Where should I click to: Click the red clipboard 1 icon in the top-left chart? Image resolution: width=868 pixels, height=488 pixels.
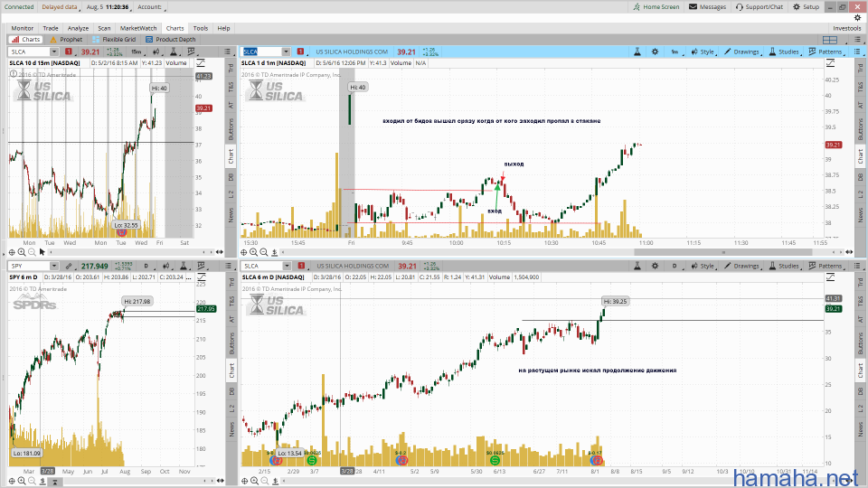69,52
